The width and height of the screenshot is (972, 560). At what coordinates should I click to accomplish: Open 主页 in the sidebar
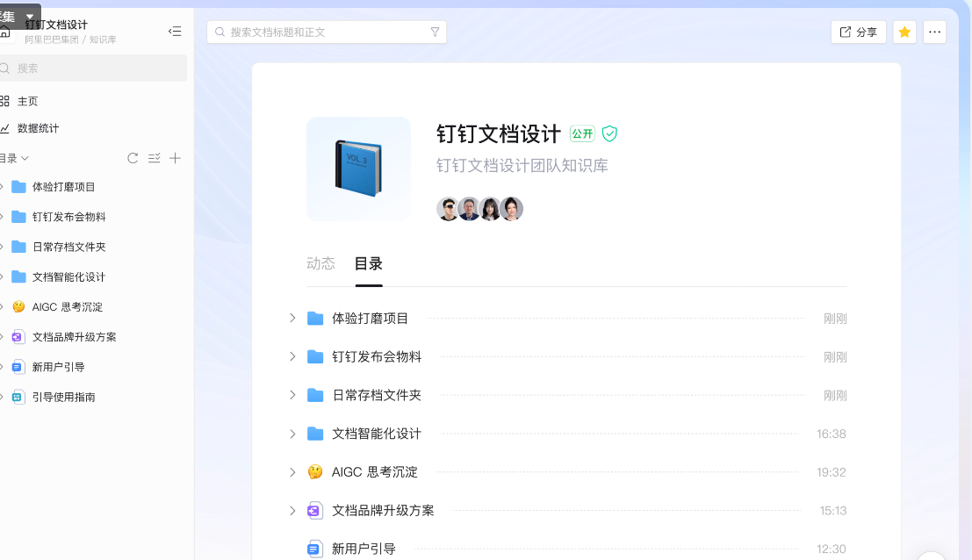[x=27, y=101]
